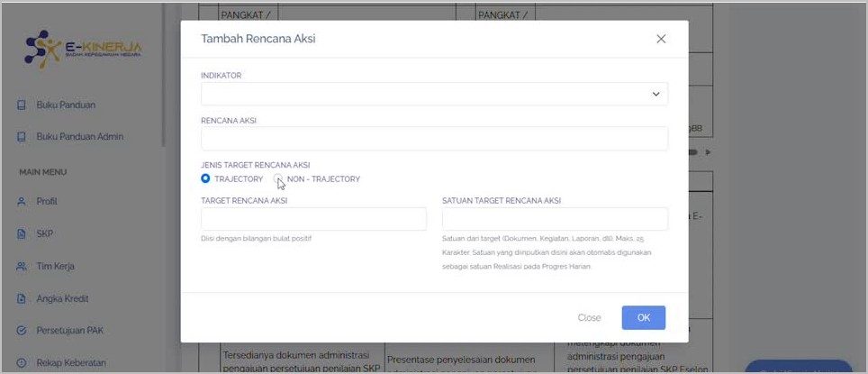Screen dimensions: 868x374
Task: Close the Tambah Rencana Aksi dialog with X
Action: pos(660,39)
